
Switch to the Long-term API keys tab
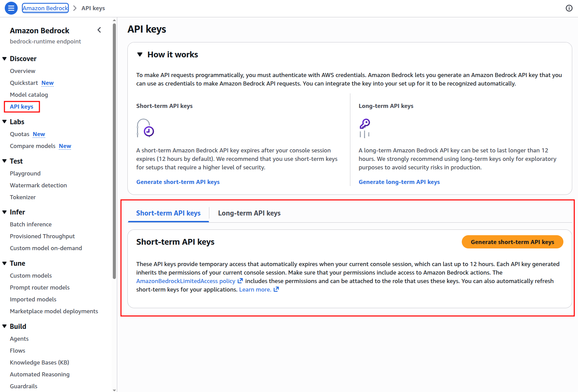[x=249, y=213]
